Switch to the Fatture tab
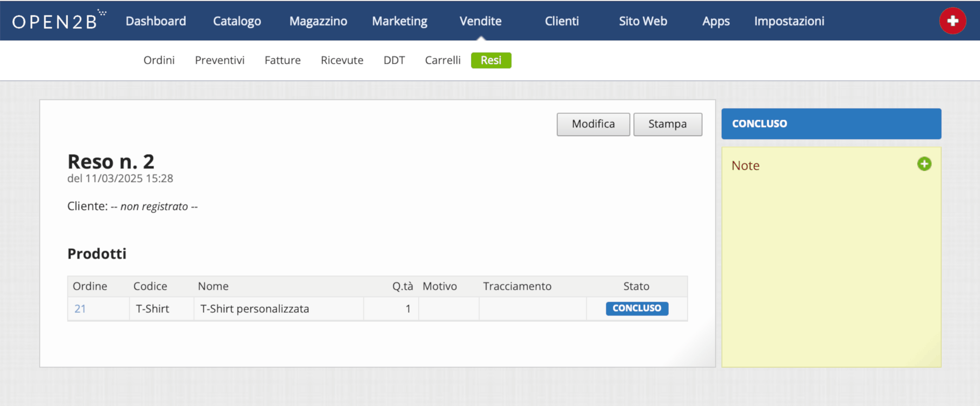Viewport: 980px width, 406px height. coord(282,60)
